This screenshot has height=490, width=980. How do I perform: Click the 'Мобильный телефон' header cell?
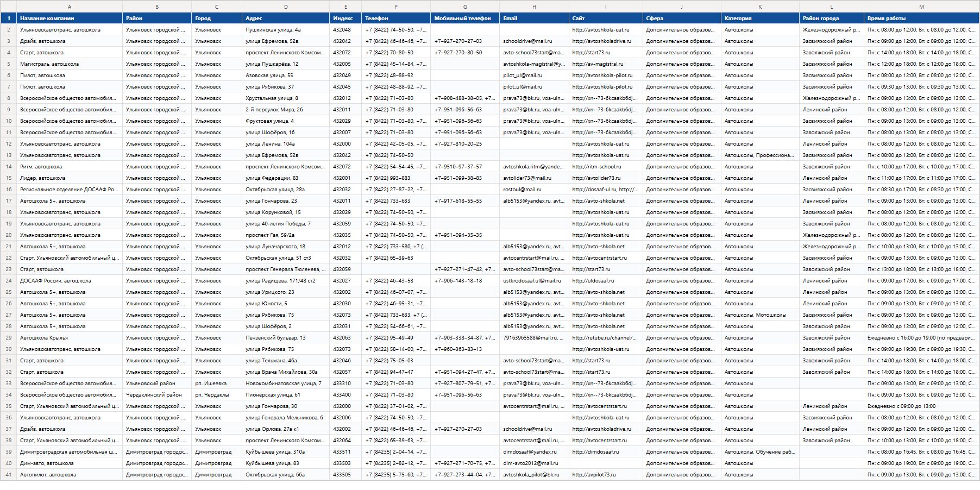pyautogui.click(x=465, y=18)
